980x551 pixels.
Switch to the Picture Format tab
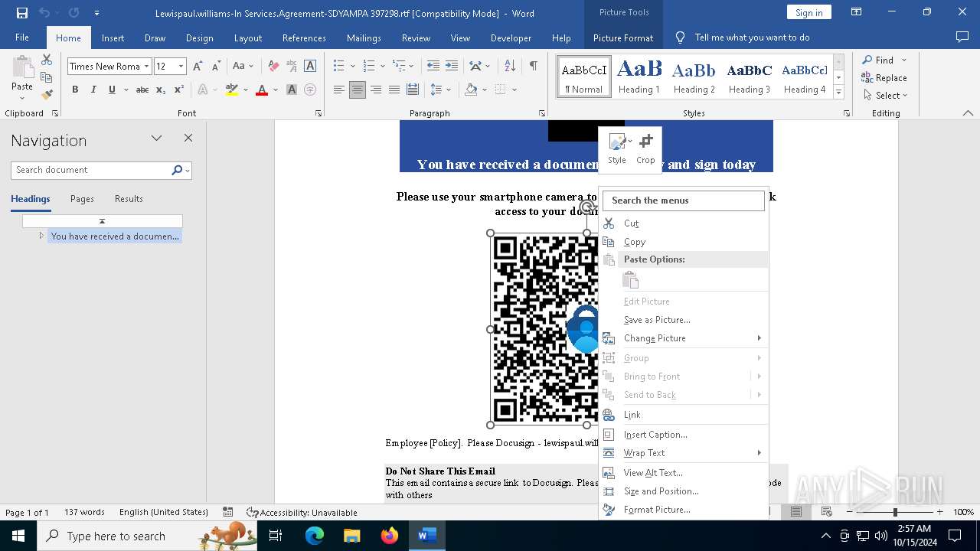[623, 37]
